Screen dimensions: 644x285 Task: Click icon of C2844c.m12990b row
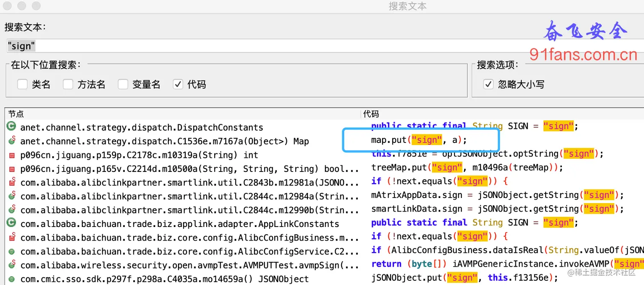[x=11, y=209]
